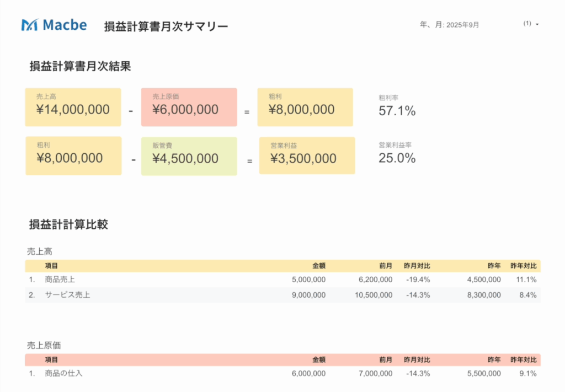Viewport: 565px width, 392px height.
Task: Select the 売上高 ¥14,000,000 scorecard
Action: pyautogui.click(x=73, y=107)
